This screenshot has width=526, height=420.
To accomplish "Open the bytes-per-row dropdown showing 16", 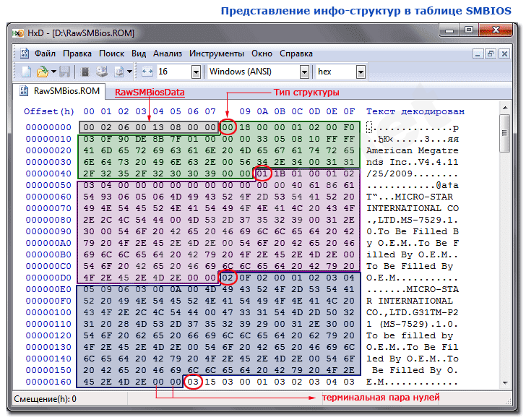I will (x=197, y=72).
